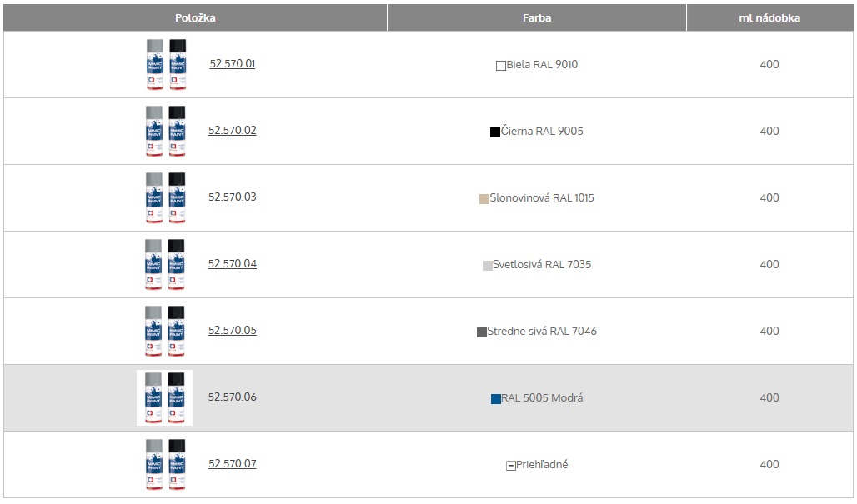
Task: Open product link 52.570.04
Action: 232,264
